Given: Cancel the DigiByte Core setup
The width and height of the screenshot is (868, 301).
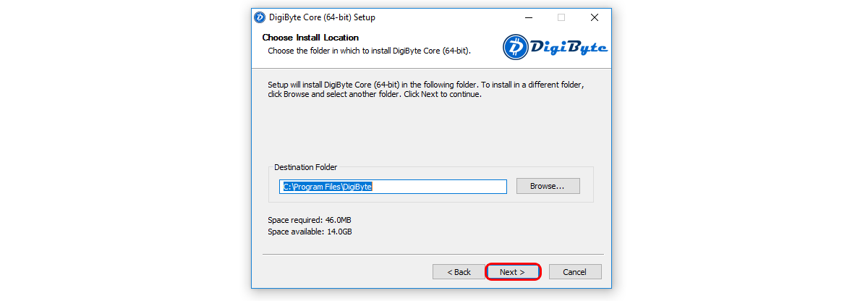Looking at the screenshot, I should click(x=574, y=272).
